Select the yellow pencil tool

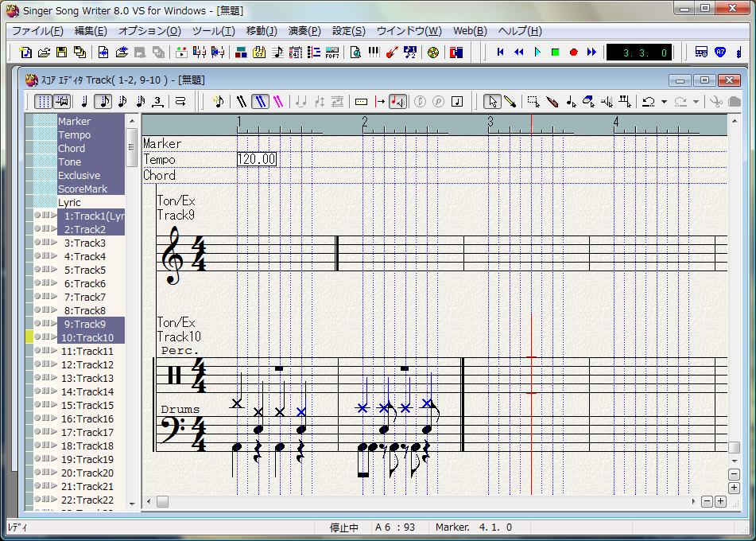coord(510,101)
